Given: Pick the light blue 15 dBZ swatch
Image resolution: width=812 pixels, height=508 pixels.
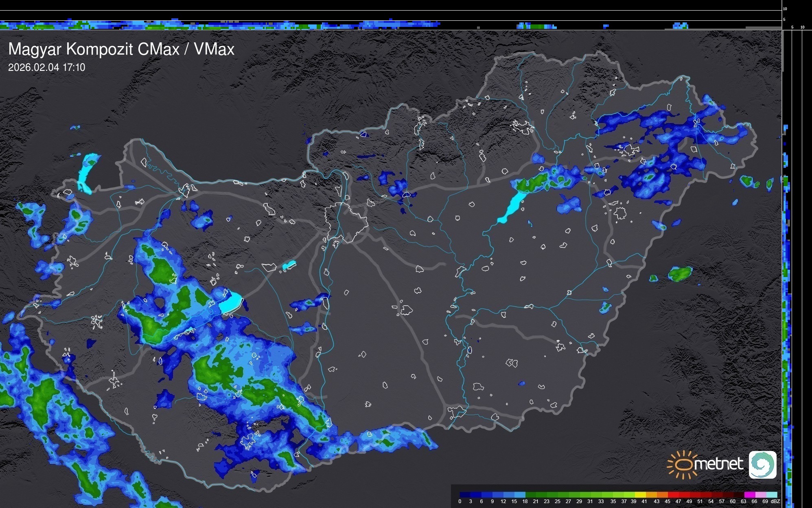Looking at the screenshot, I should 519,495.
